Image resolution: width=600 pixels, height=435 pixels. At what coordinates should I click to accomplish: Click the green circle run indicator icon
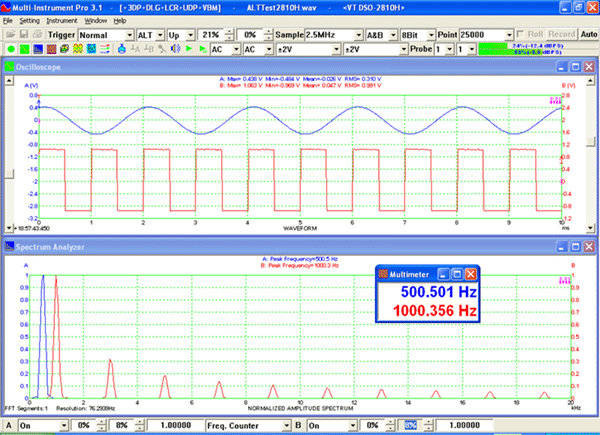pos(9,48)
